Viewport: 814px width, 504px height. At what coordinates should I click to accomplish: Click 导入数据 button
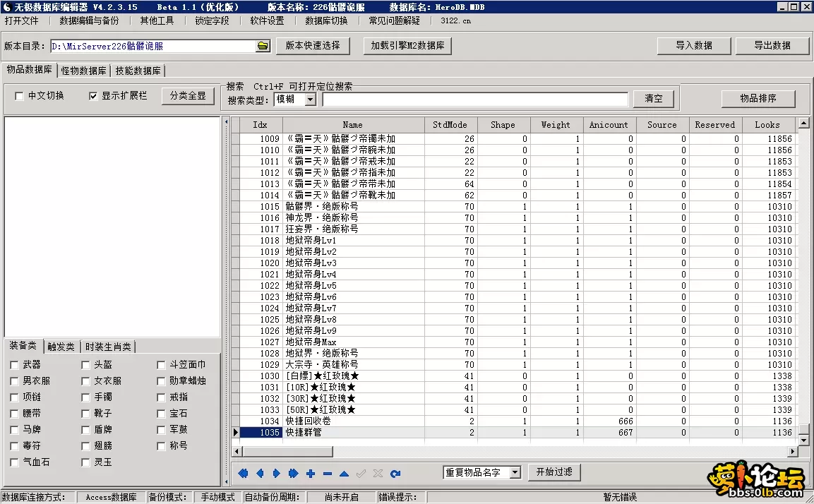tap(693, 46)
